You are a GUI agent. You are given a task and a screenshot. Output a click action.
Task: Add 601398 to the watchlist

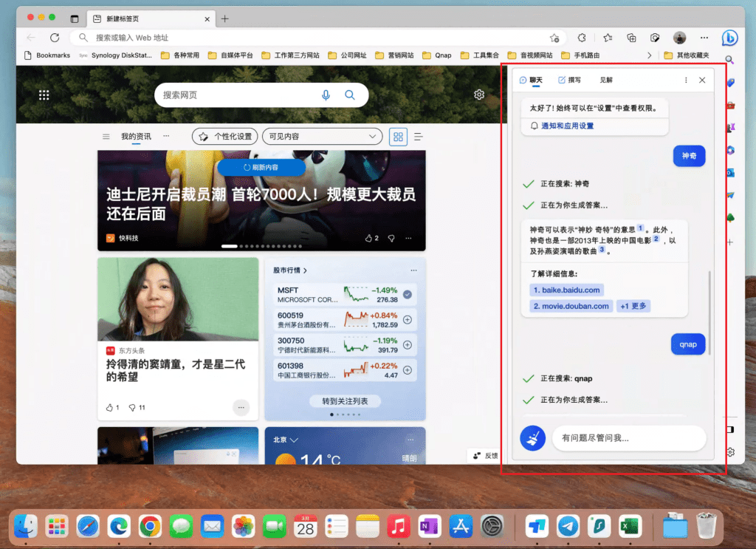408,370
